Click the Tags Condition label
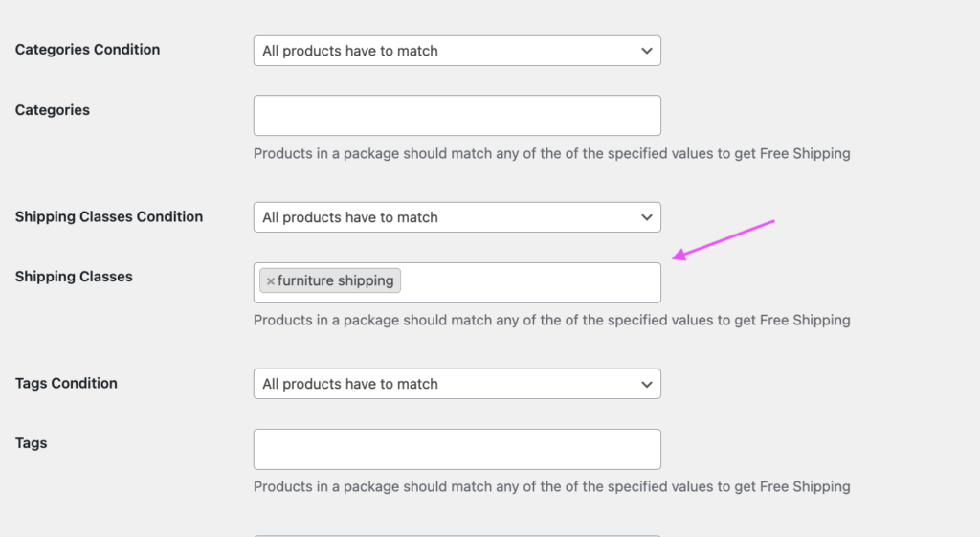Viewport: 980px width, 537px height. click(x=66, y=383)
